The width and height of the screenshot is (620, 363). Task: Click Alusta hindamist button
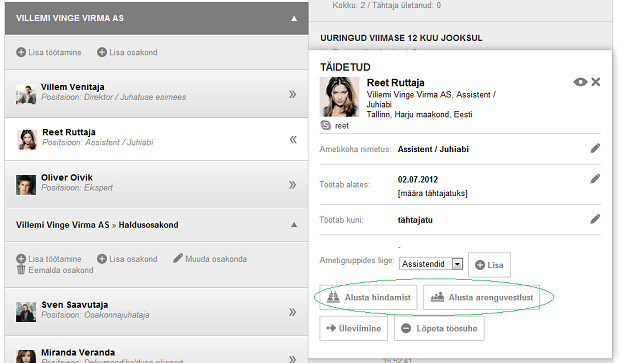[x=368, y=297]
